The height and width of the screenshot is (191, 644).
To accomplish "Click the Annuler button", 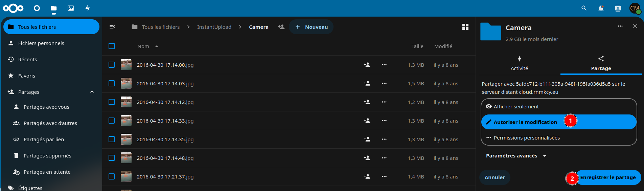I will pyautogui.click(x=495, y=177).
